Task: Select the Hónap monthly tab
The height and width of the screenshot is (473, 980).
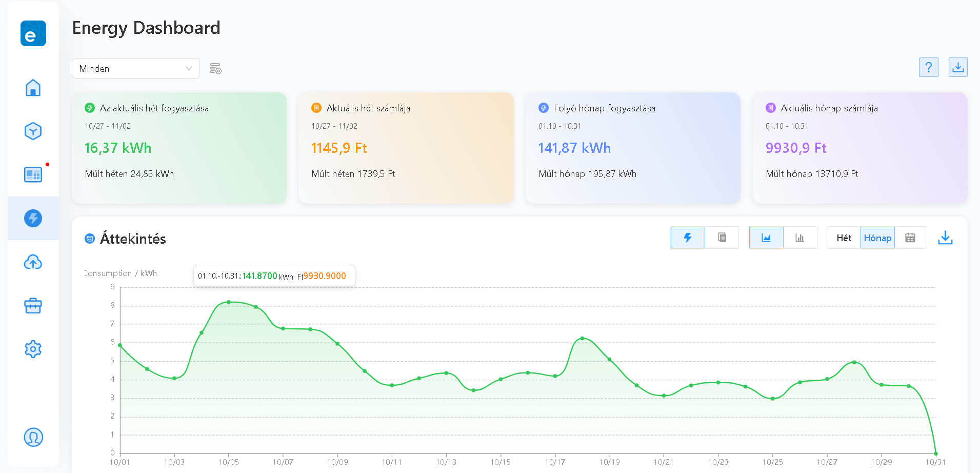Action: tap(877, 238)
